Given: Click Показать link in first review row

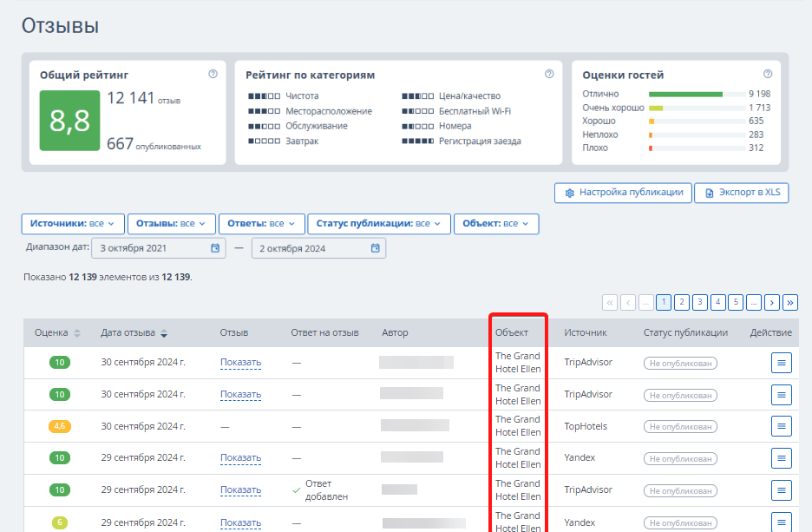Looking at the screenshot, I should [x=241, y=362].
